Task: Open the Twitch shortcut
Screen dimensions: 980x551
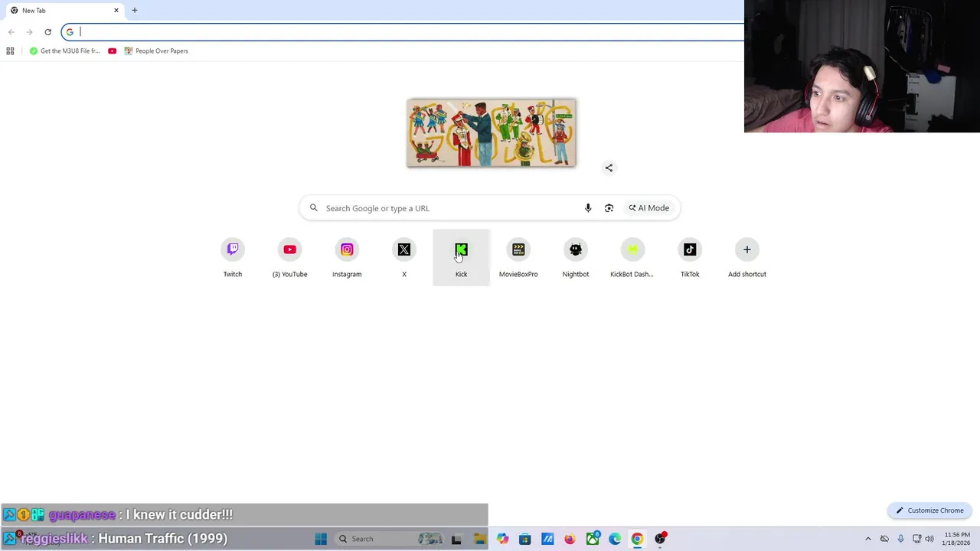Action: tap(233, 258)
